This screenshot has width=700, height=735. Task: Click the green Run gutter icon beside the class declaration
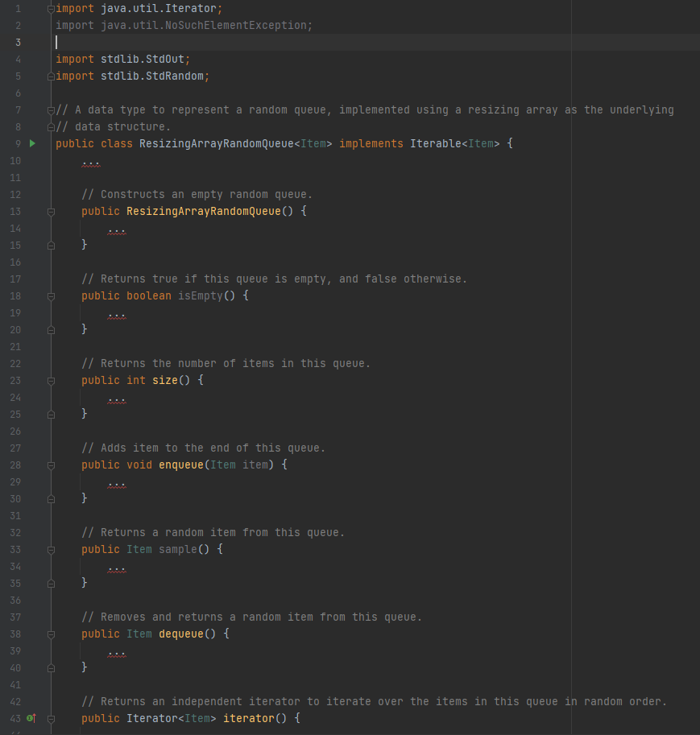point(32,143)
